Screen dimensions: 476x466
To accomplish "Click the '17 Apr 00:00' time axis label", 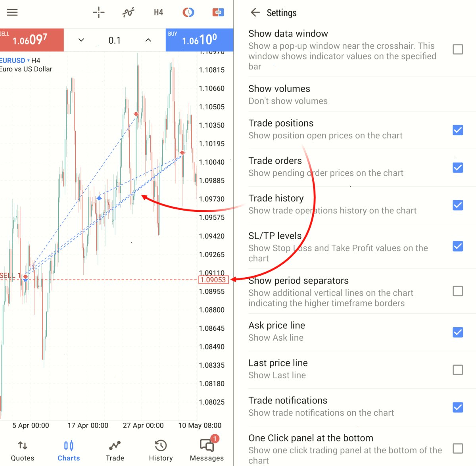I will (88, 426).
